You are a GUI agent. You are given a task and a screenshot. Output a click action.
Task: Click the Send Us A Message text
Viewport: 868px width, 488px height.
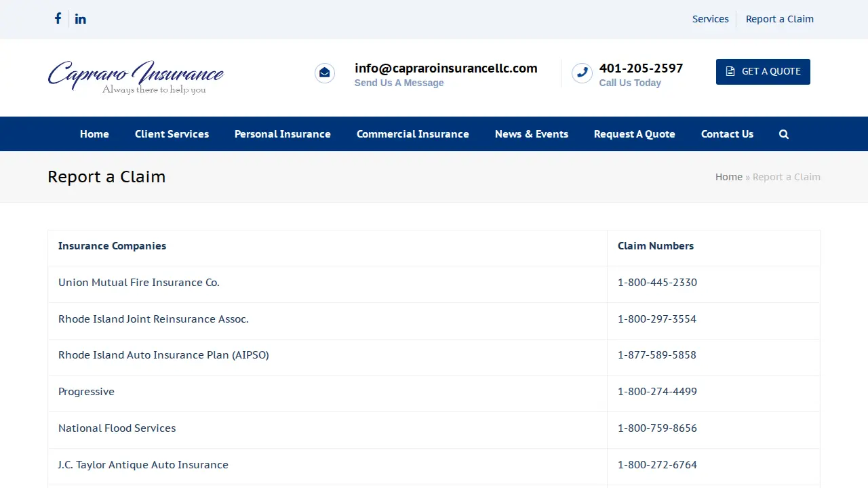(x=399, y=83)
